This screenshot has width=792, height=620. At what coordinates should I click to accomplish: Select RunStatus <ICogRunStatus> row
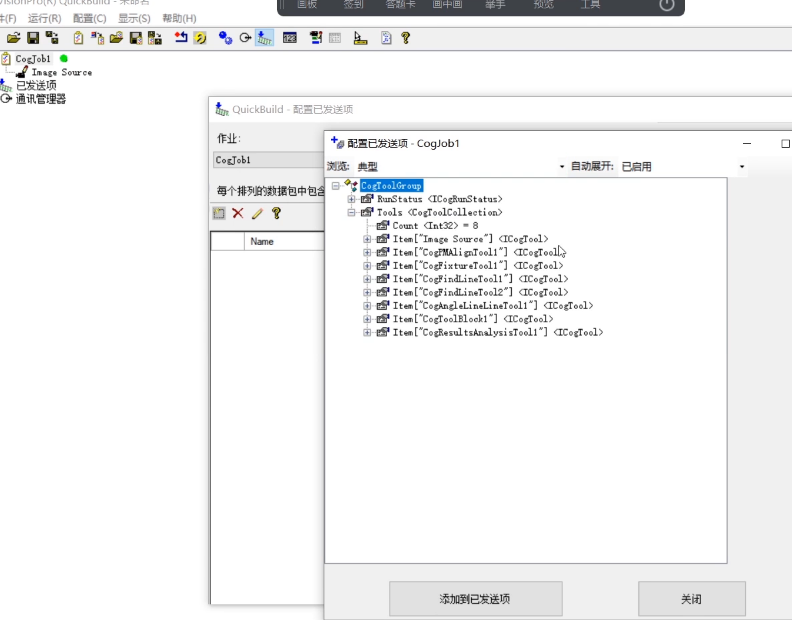click(x=440, y=199)
